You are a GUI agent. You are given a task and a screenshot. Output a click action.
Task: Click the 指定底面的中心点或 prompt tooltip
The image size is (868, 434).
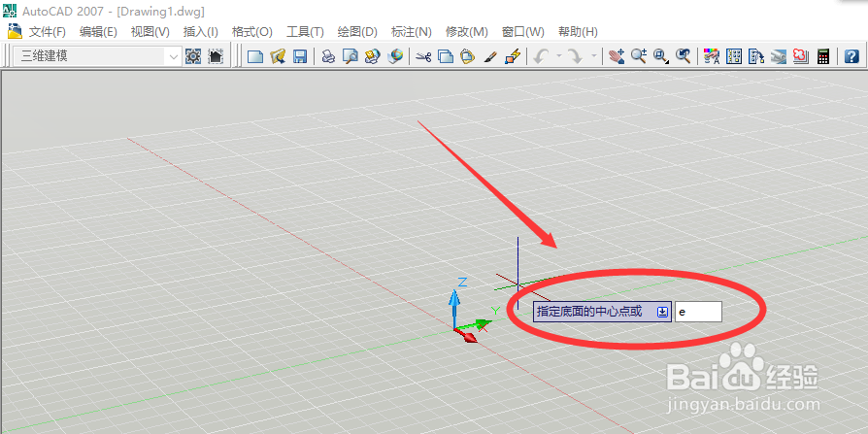coord(602,312)
